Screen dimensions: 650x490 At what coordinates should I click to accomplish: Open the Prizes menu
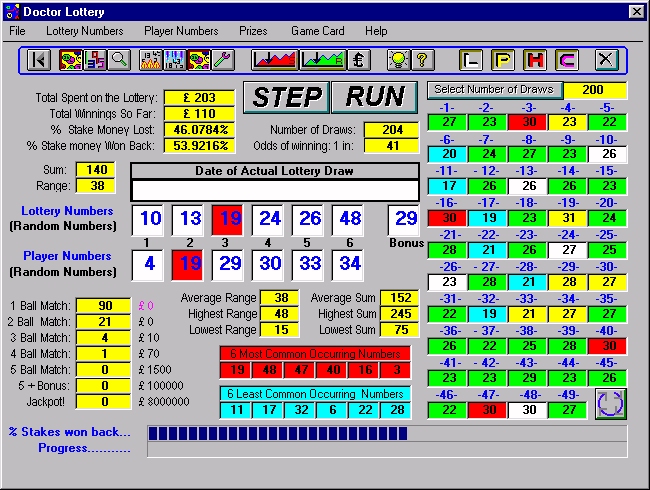255,31
